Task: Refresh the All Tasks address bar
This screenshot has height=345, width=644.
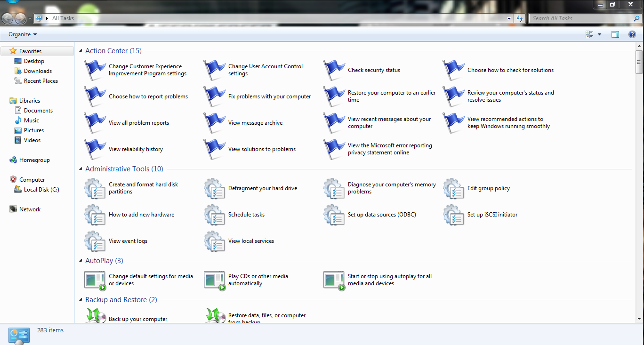Action: (x=520, y=18)
